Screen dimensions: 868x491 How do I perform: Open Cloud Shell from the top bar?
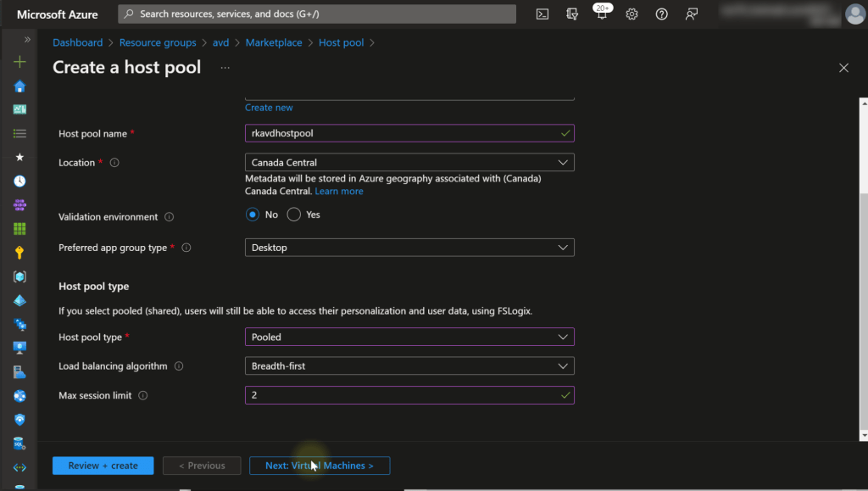[542, 14]
